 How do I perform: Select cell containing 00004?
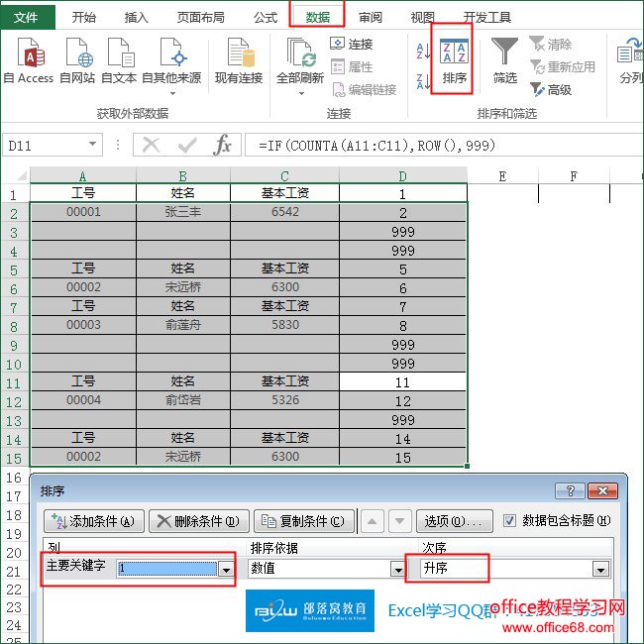(x=83, y=400)
